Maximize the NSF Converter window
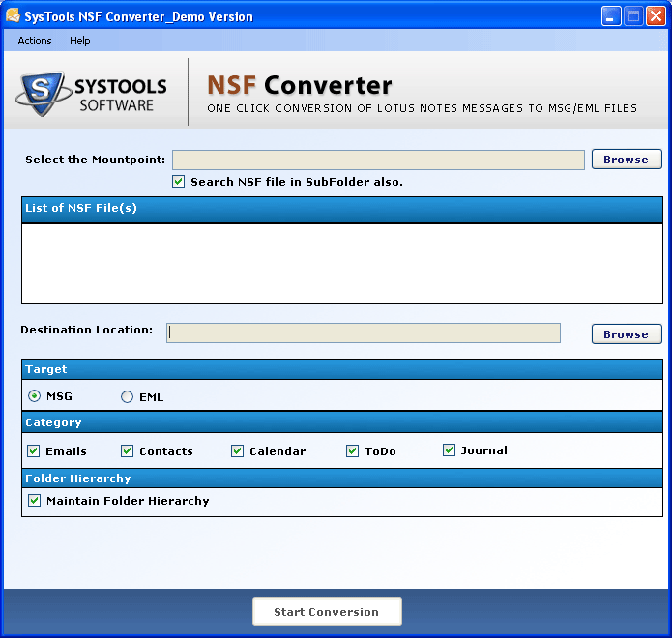 (x=633, y=16)
